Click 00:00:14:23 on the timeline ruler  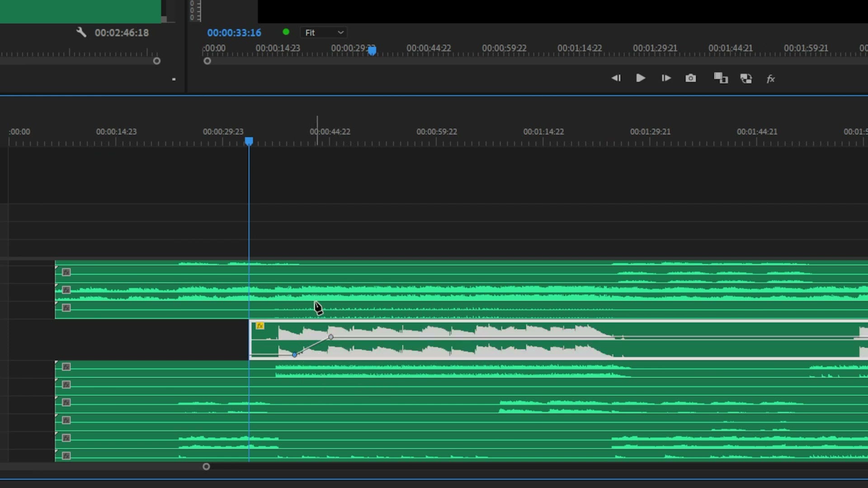(x=116, y=131)
